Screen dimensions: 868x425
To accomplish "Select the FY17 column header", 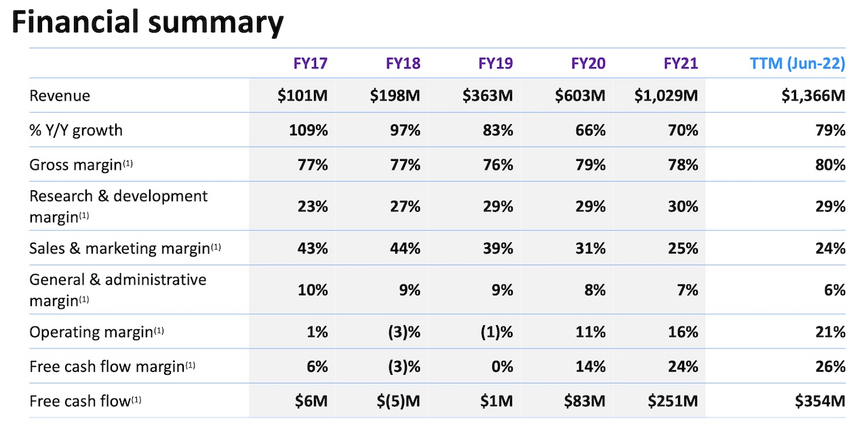I will (310, 64).
